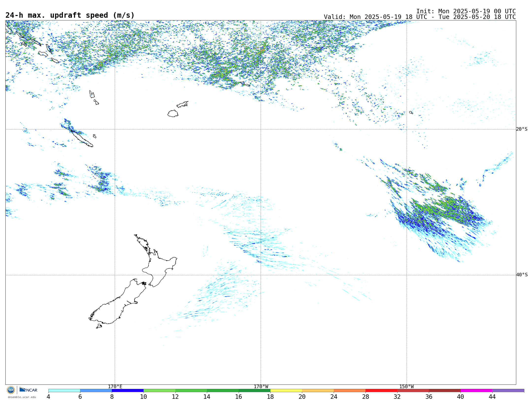The width and height of the screenshot is (532, 400).
Task: Click the colorbar tick label 18
Action: 270,397
